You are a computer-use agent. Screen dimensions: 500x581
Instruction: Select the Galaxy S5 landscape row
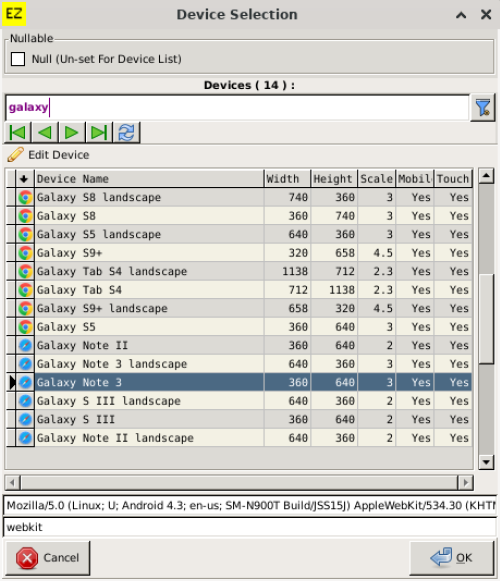point(239,234)
